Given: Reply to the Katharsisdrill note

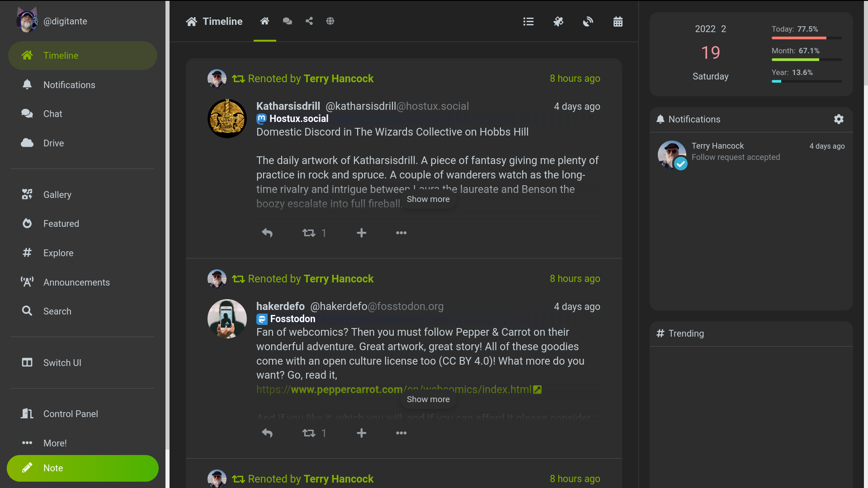Looking at the screenshot, I should [x=267, y=233].
